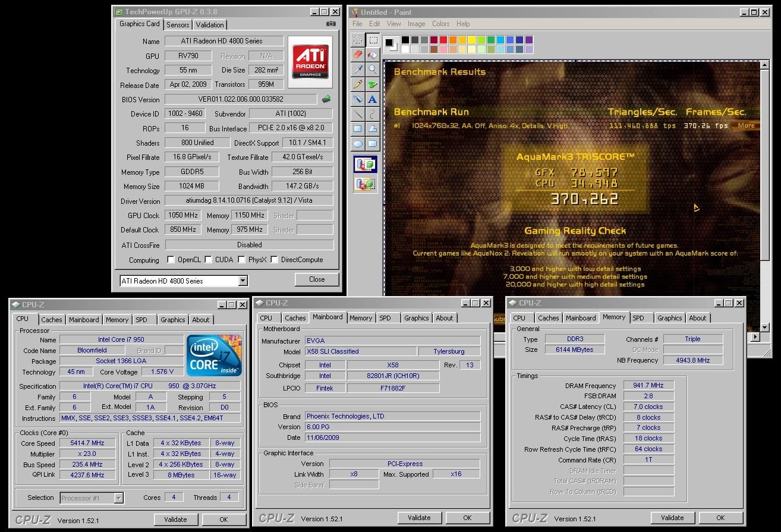The image size is (781, 532).
Task: Pick the purple color swatch in Paint palette
Action: tap(528, 40)
